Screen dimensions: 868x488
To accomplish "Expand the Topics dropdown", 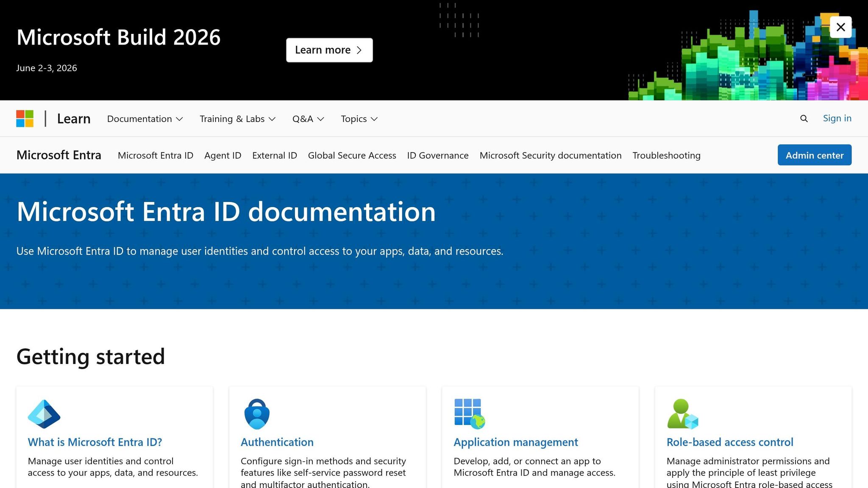I will coord(359,119).
